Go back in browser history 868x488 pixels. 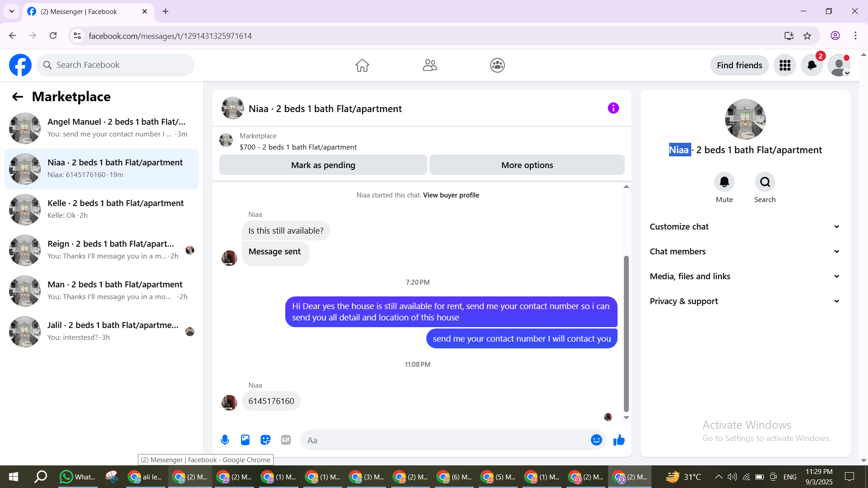coord(13,36)
